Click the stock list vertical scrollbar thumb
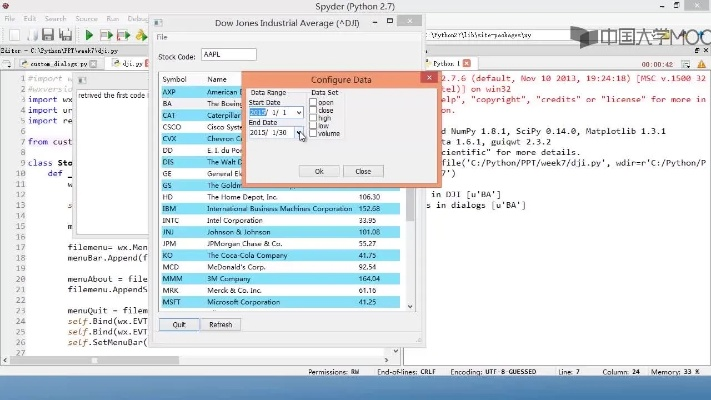711x400 pixels. point(410,204)
